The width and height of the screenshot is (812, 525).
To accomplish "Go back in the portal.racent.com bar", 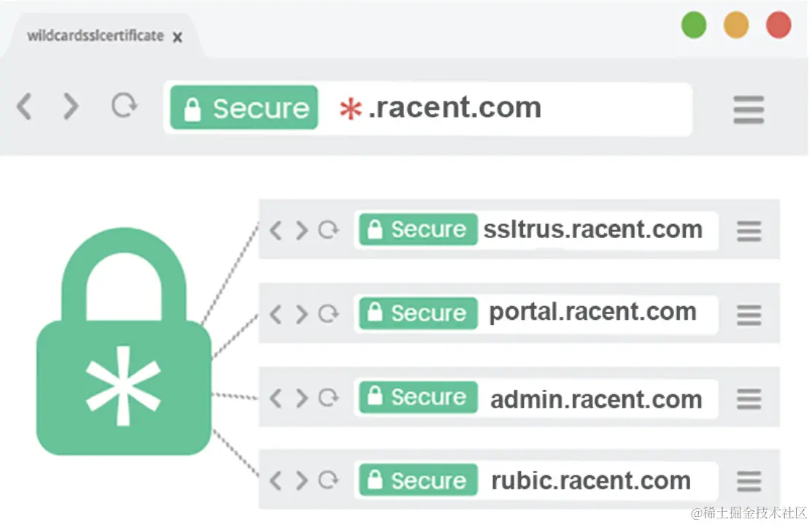I will click(276, 314).
